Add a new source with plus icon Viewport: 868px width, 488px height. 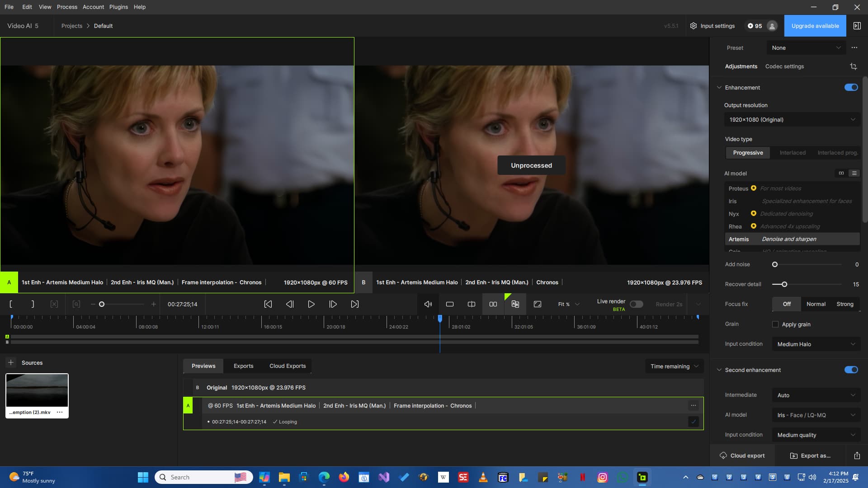coord(11,362)
